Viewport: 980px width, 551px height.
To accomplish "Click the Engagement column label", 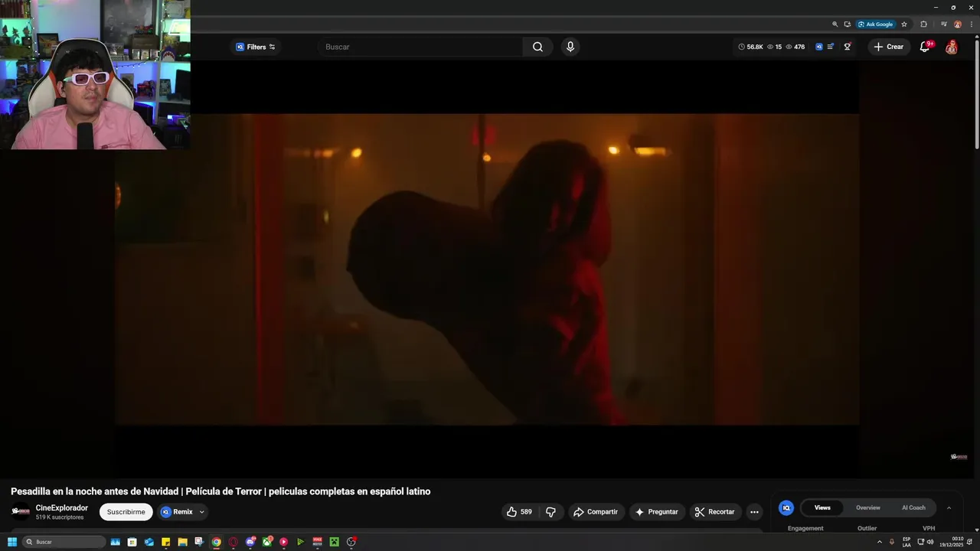I will tap(805, 528).
